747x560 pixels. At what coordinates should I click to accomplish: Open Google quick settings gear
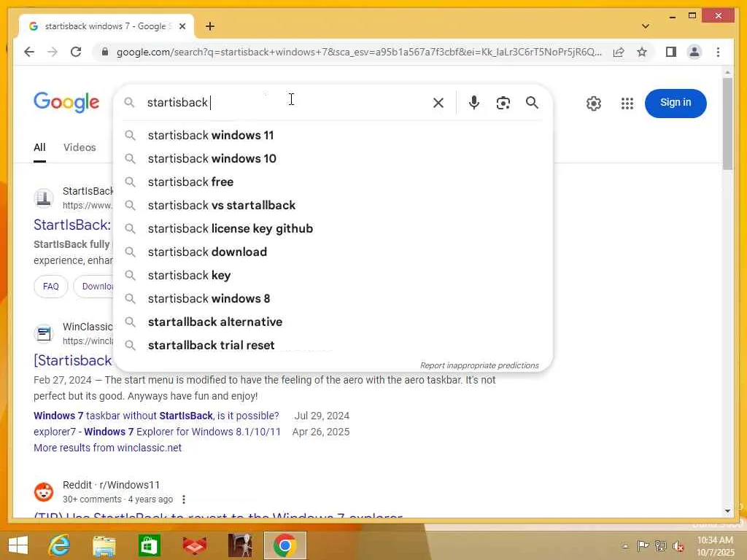594,104
